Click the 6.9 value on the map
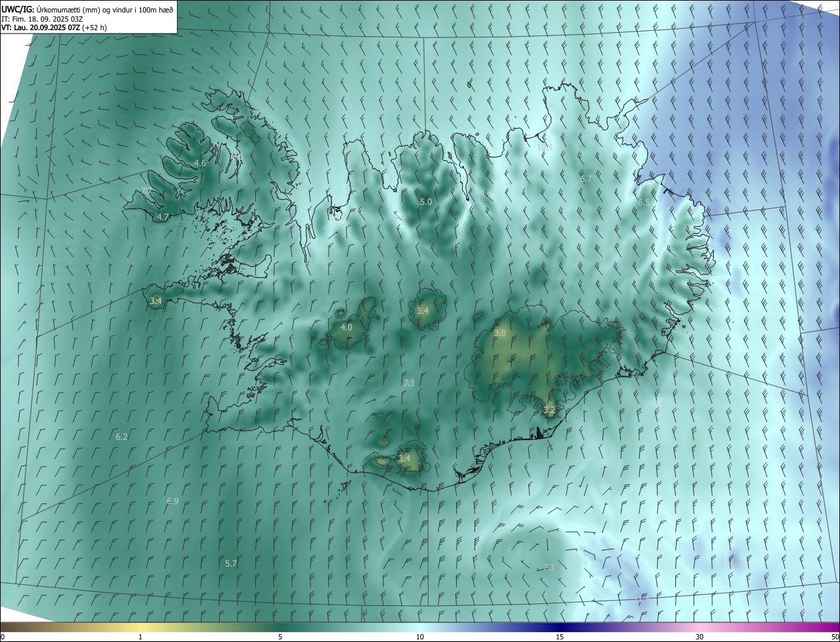This screenshot has height=642, width=840. [173, 501]
